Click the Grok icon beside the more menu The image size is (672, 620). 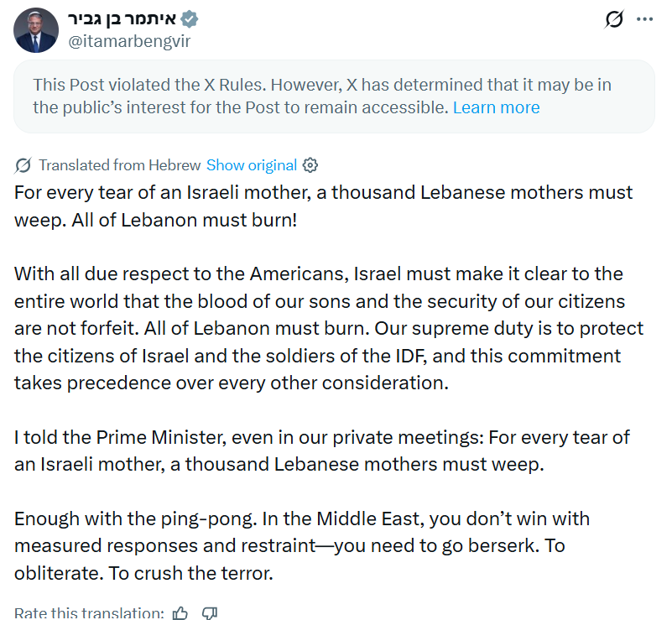(614, 19)
